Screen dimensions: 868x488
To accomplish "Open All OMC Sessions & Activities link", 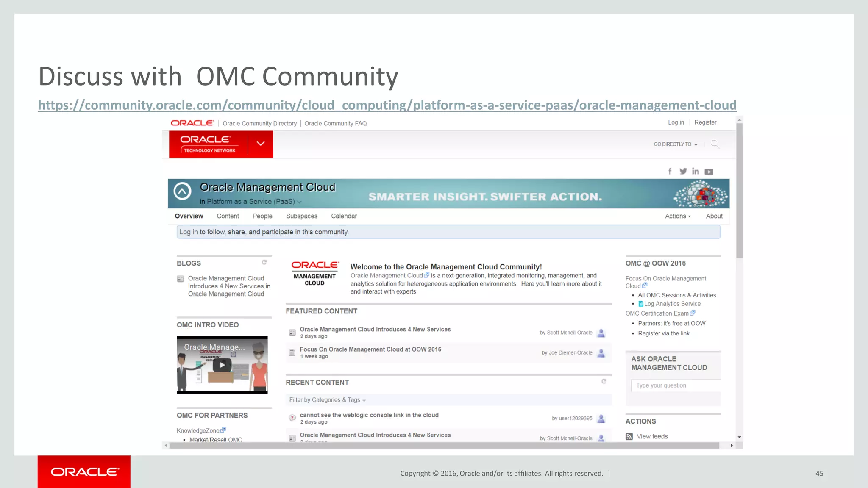I will [x=677, y=295].
